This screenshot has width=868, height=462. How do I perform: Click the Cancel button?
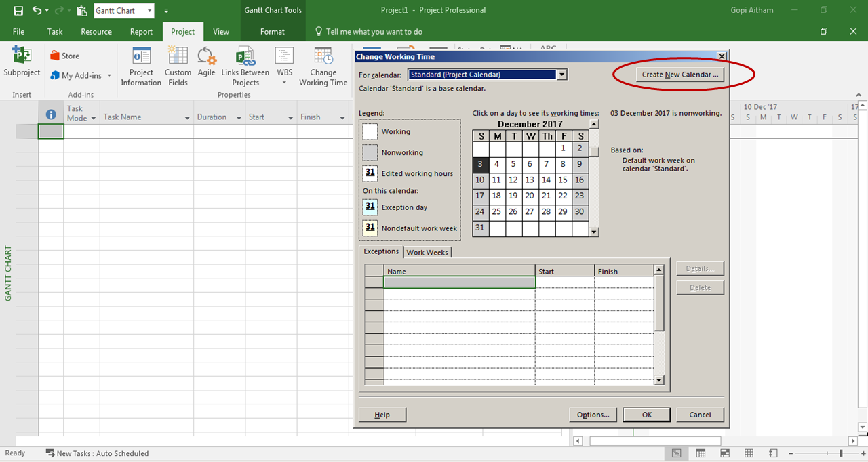click(x=700, y=415)
